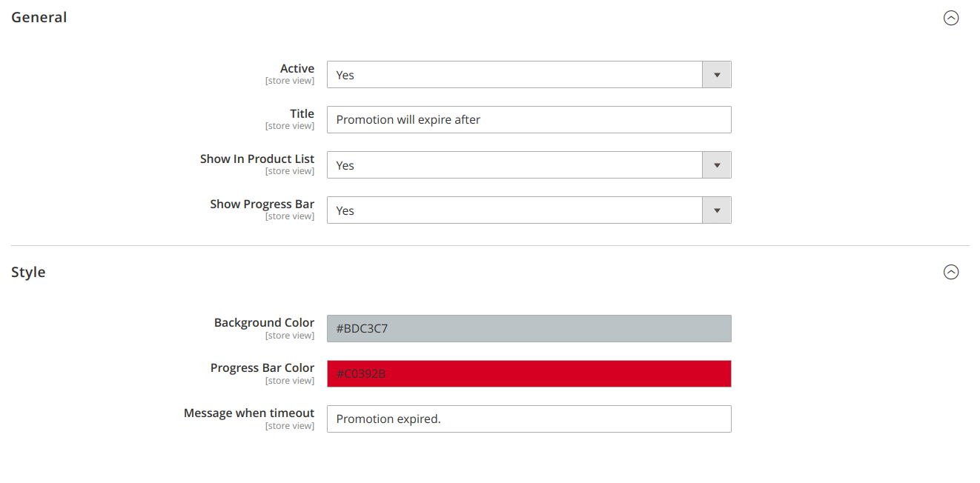
Task: Pick Progress Bar Color red swatch field
Action: click(x=529, y=374)
